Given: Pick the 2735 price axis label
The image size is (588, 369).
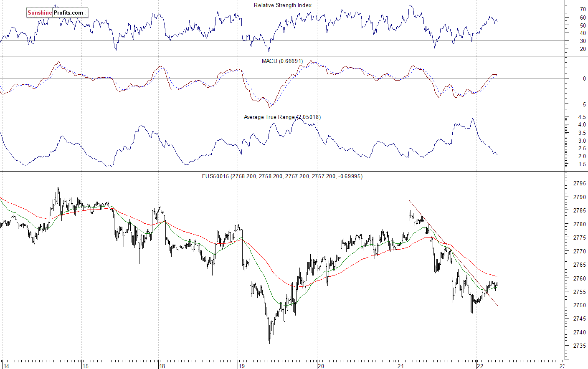Looking at the screenshot, I should [579, 346].
